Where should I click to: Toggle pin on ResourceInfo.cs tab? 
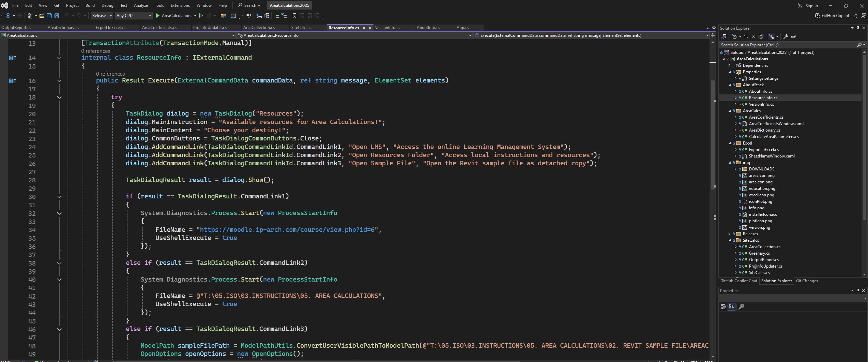pos(364,28)
